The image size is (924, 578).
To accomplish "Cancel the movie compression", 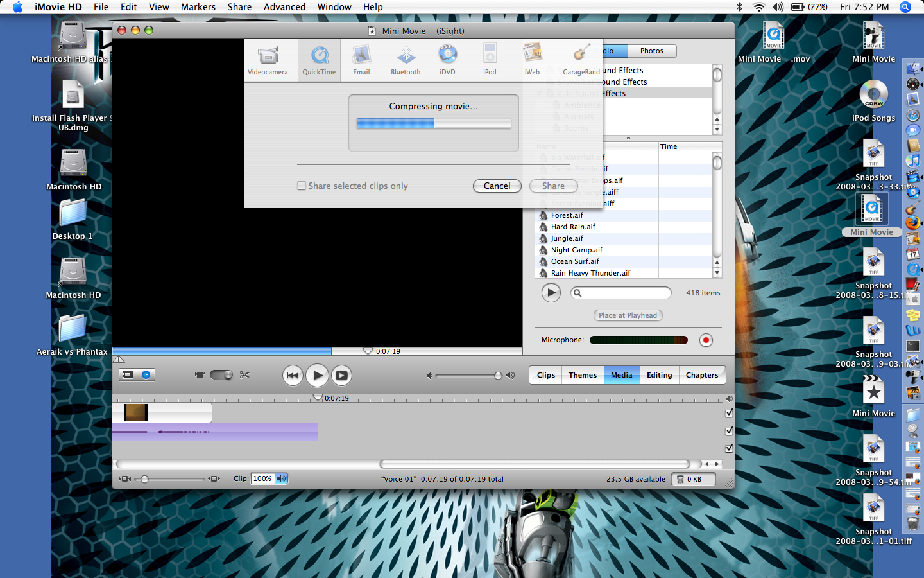I will 497,186.
